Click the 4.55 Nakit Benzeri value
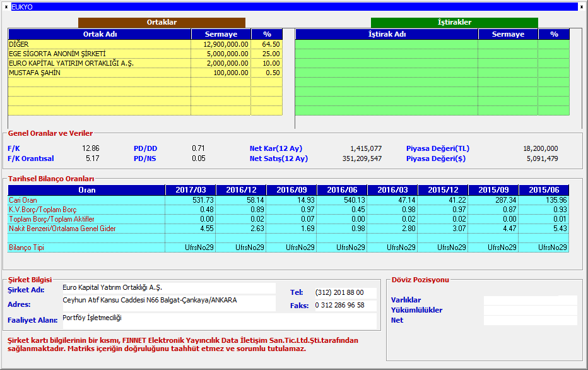 click(x=207, y=228)
